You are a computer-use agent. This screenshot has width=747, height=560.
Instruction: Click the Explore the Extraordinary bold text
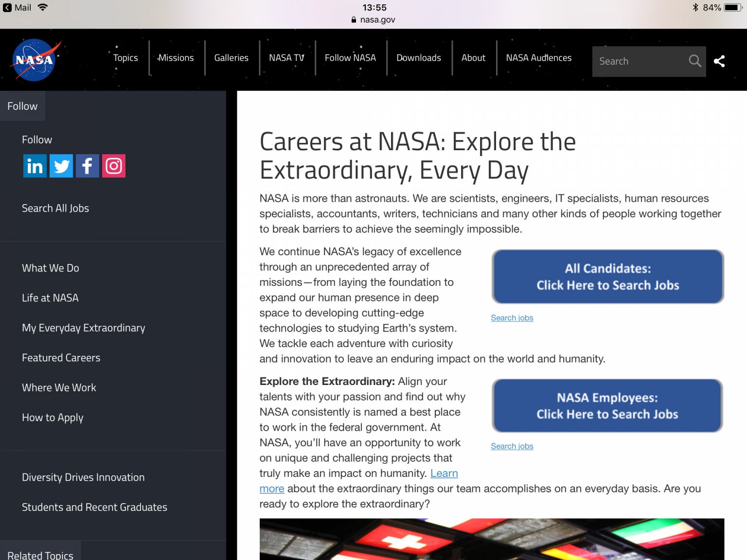coord(327,382)
